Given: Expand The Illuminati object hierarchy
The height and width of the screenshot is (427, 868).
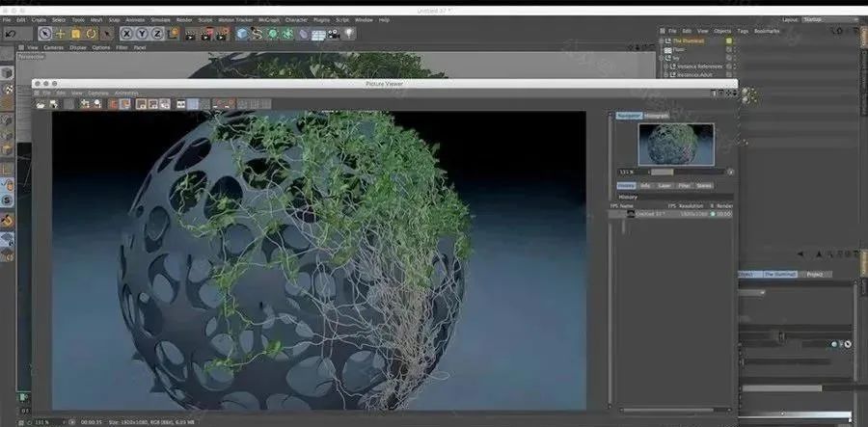Looking at the screenshot, I should tap(662, 40).
